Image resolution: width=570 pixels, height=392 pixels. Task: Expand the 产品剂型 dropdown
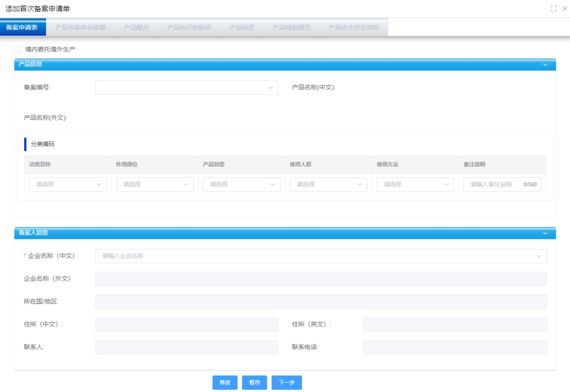point(241,185)
